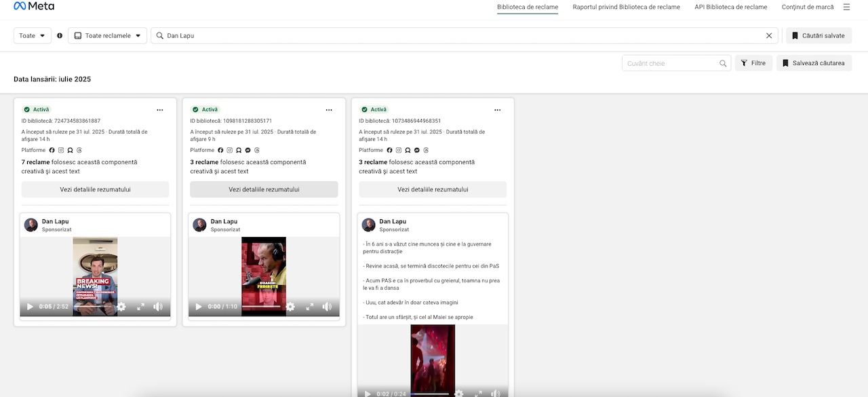
Task: Click Dan Lapu avatar on the text ad
Action: coord(368,225)
